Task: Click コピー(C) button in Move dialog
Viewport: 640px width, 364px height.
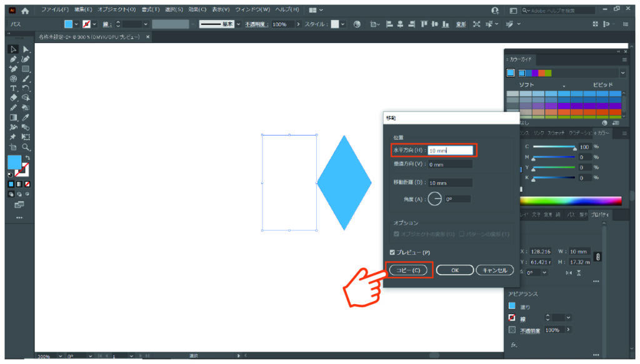Action: coord(408,270)
